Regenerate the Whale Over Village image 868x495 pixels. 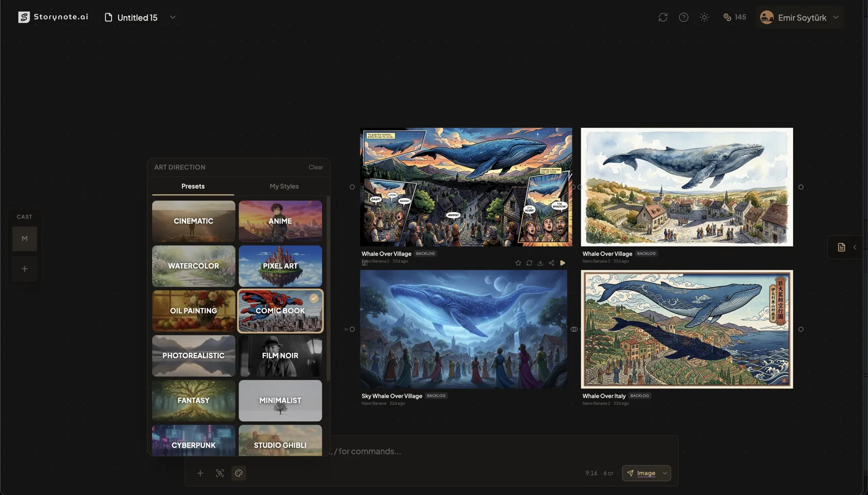pos(529,262)
